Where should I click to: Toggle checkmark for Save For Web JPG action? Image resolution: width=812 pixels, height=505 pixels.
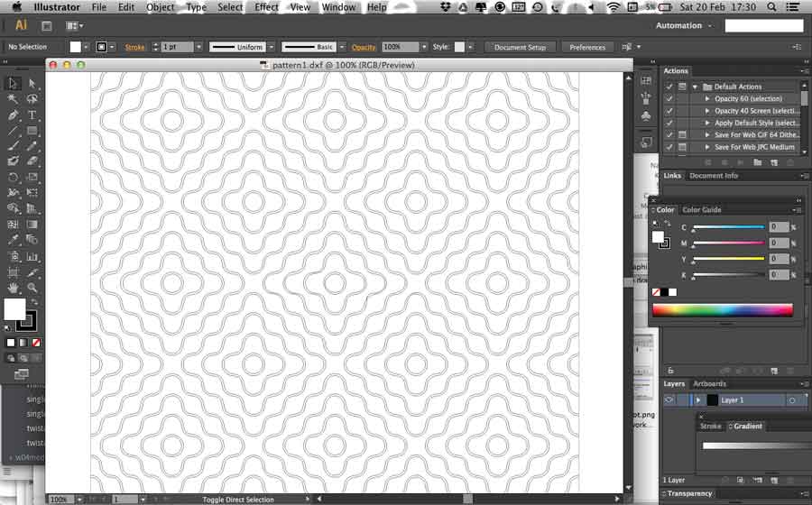pos(669,147)
